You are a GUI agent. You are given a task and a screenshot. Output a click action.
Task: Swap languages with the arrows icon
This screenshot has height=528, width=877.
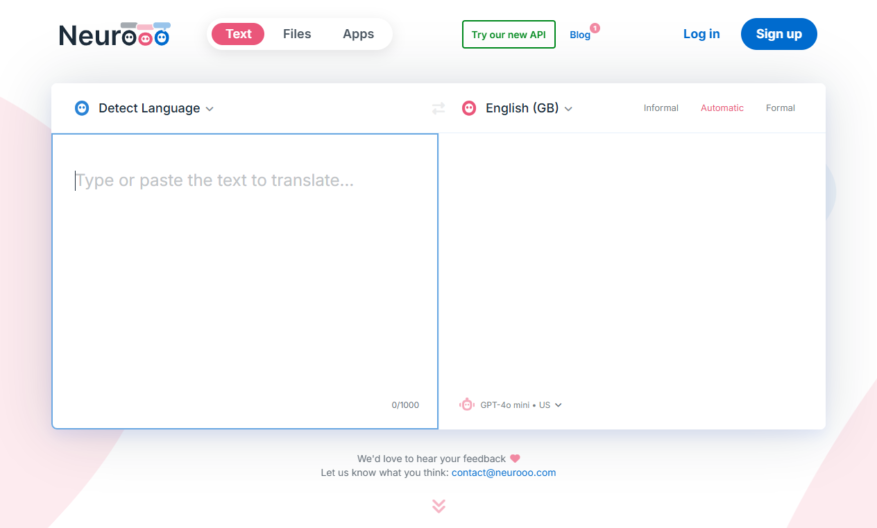click(438, 108)
